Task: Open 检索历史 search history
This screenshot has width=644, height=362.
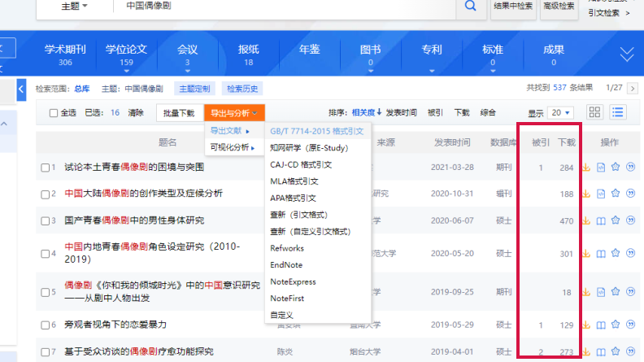Action: point(242,89)
